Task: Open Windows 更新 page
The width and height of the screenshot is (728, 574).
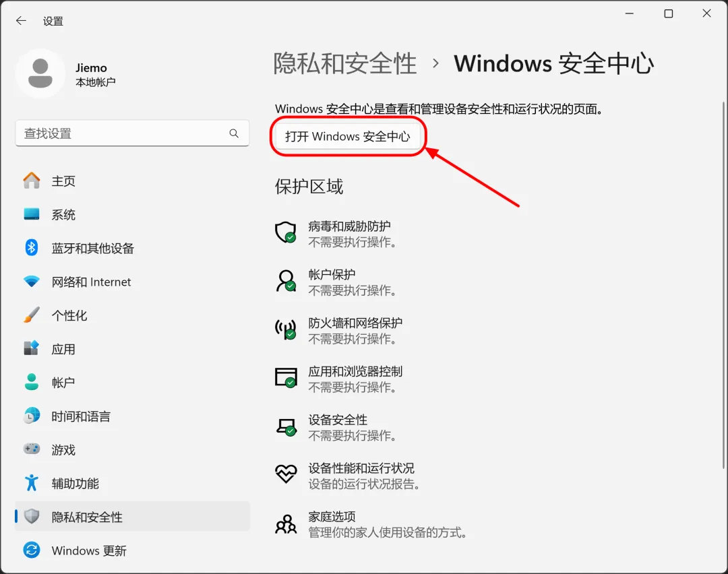Action: (x=132, y=550)
